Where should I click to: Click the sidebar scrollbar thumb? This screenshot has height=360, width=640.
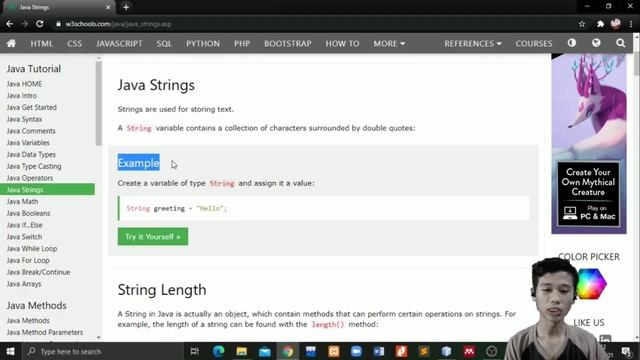click(x=98, y=104)
